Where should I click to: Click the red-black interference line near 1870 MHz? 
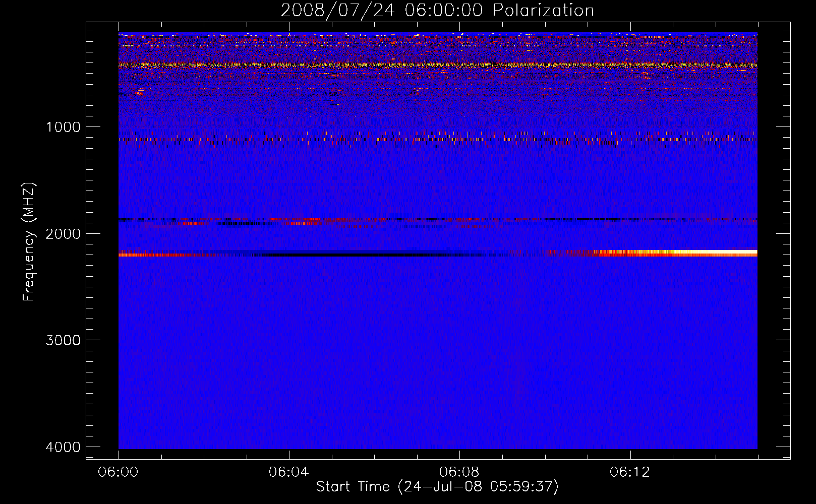coord(438,220)
